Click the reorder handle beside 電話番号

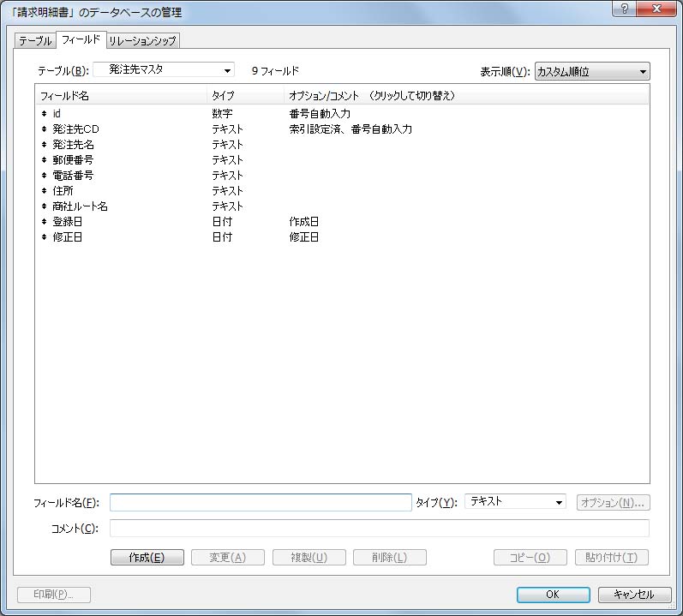pos(44,176)
